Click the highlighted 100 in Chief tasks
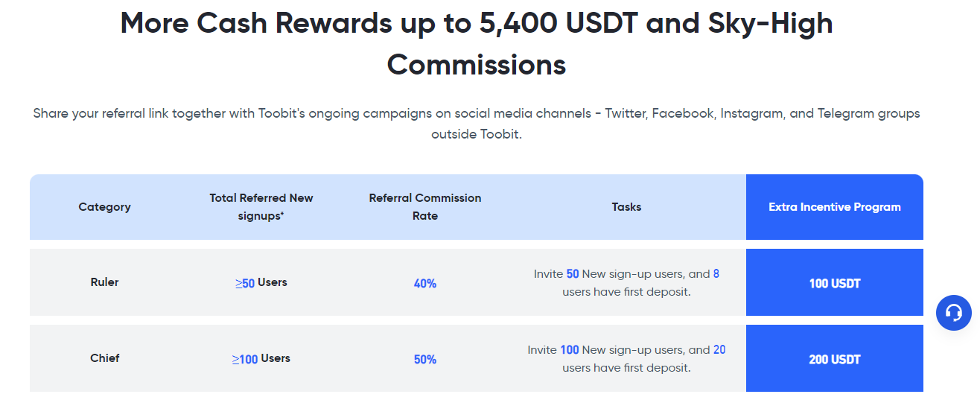This screenshot has width=980, height=397. point(570,350)
